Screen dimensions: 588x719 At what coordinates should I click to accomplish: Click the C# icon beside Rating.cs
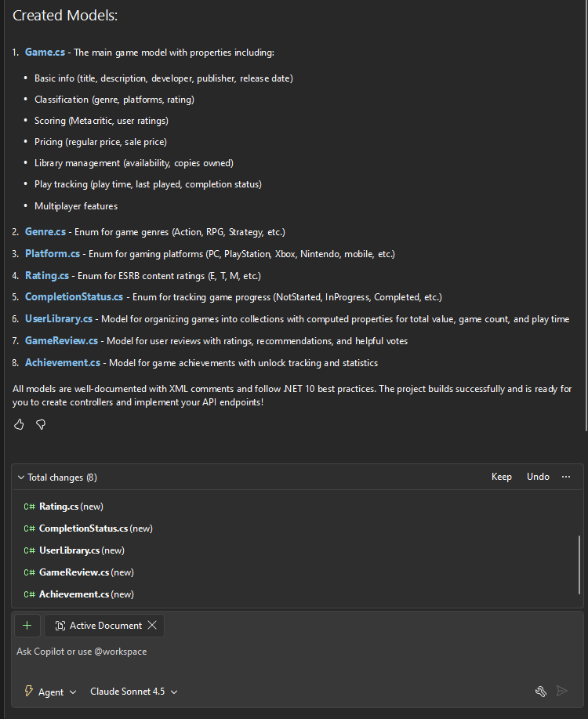(x=30, y=507)
